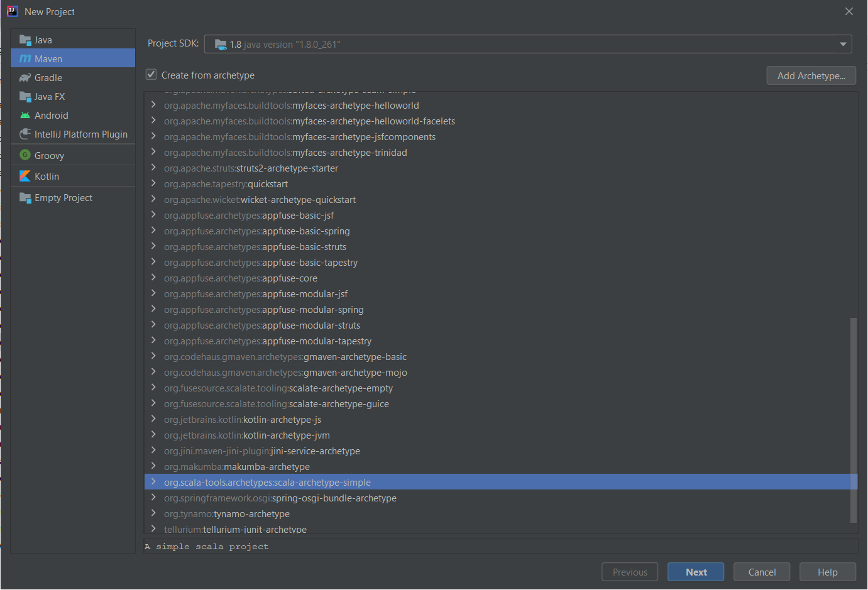Click the Next button

tap(695, 572)
